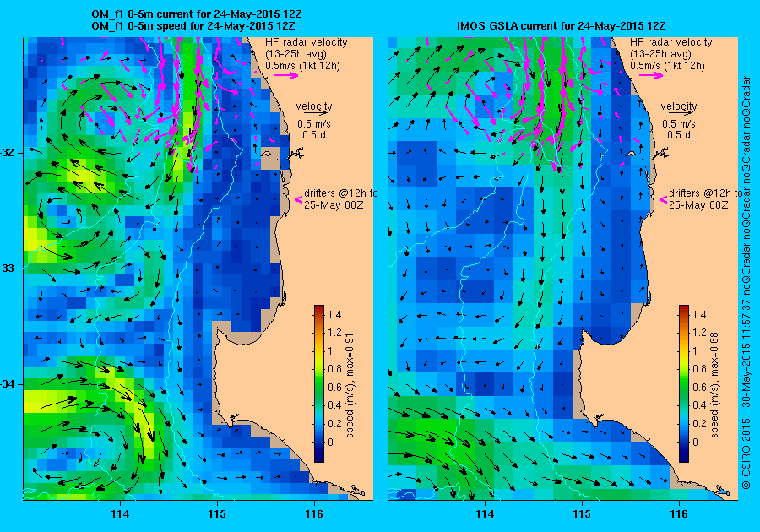Click the 0 tick on the OM_f1 color bar
The width and height of the screenshot is (760, 532).
pyautogui.click(x=330, y=442)
